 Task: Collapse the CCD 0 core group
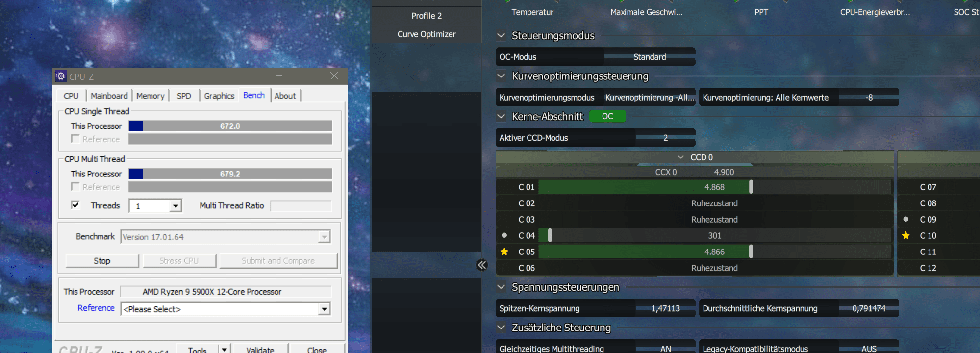681,157
